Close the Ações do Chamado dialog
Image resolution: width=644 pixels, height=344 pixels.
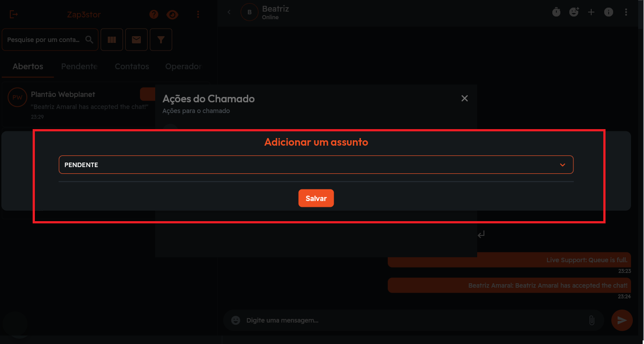(x=465, y=98)
